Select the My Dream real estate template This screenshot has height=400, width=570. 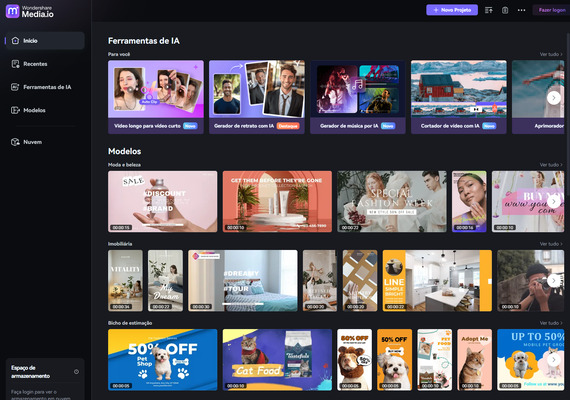pos(165,280)
